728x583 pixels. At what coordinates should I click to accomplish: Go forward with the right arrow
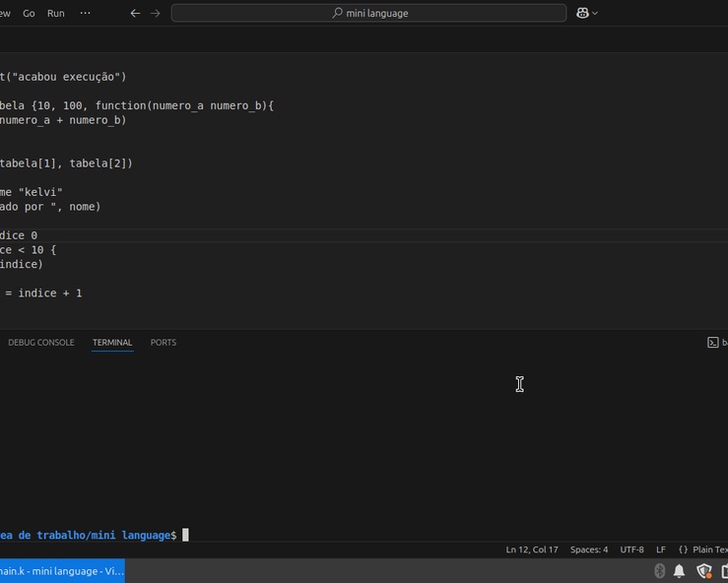(155, 13)
